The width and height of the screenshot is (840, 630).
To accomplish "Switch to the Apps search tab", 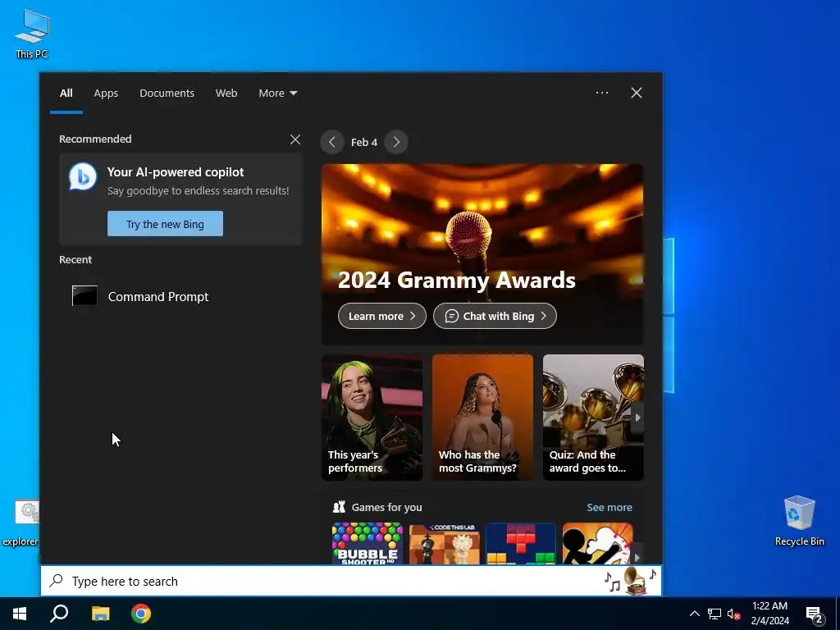I will [106, 94].
